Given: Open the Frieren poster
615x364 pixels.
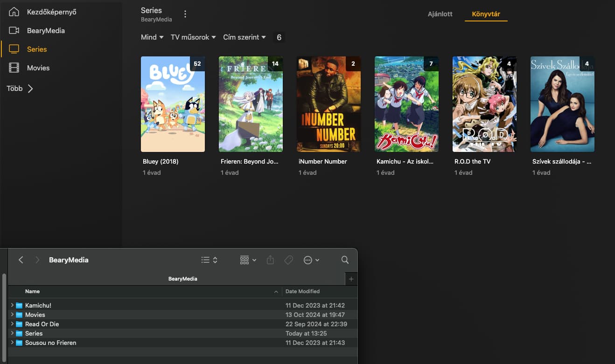Looking at the screenshot, I should [x=251, y=104].
